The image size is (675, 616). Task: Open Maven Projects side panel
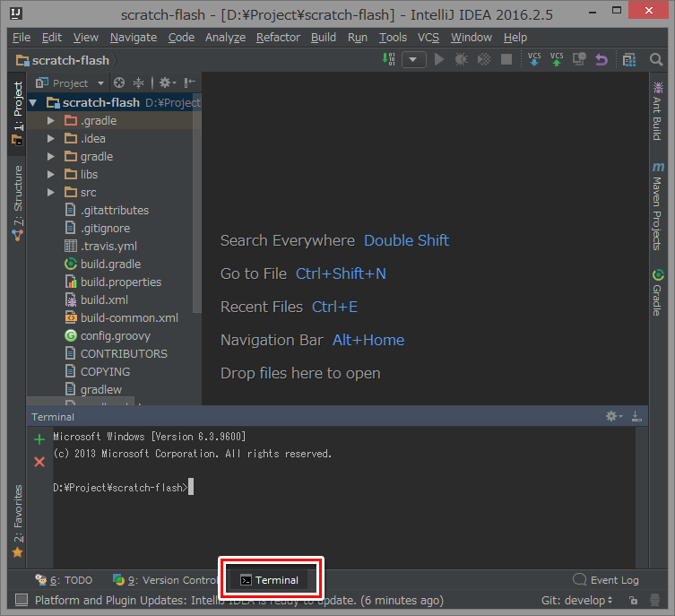pos(657,206)
